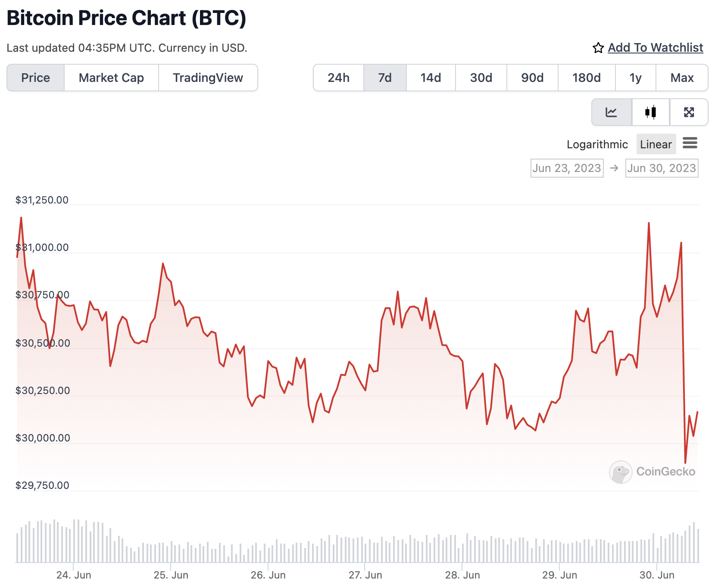Select the 90d time range
Viewport: 718px width, 588px height.
(x=532, y=78)
